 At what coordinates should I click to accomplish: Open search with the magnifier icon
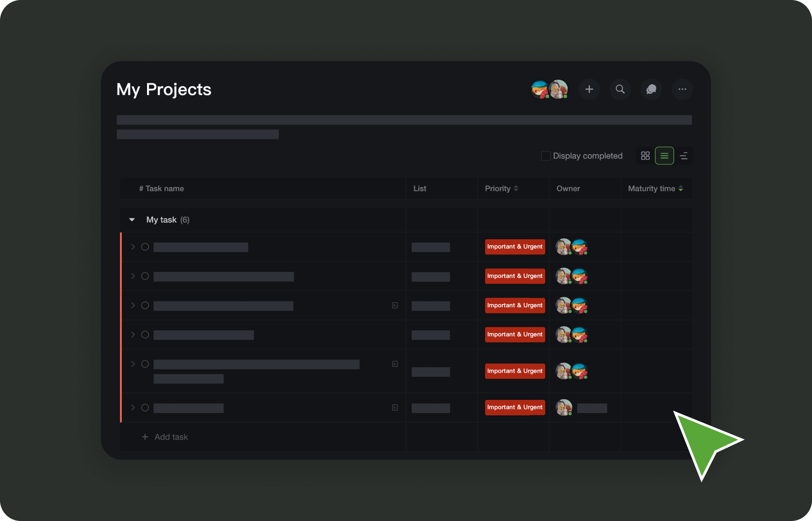click(x=620, y=89)
